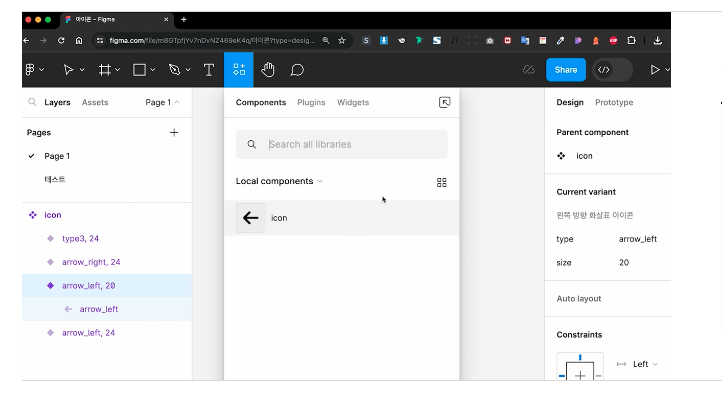Switch to the Prototype tab

pos(614,102)
